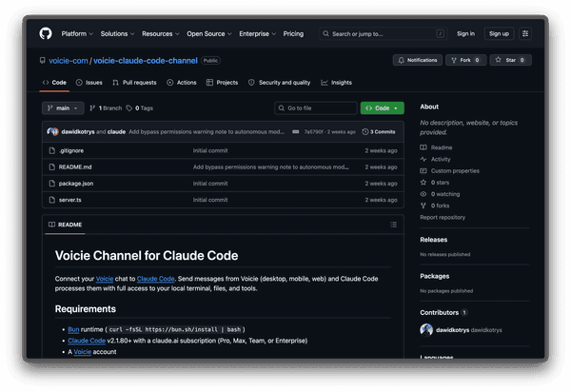Image resolution: width=571 pixels, height=392 pixels.
Task: Click the Notifications bell button
Action: (x=418, y=60)
